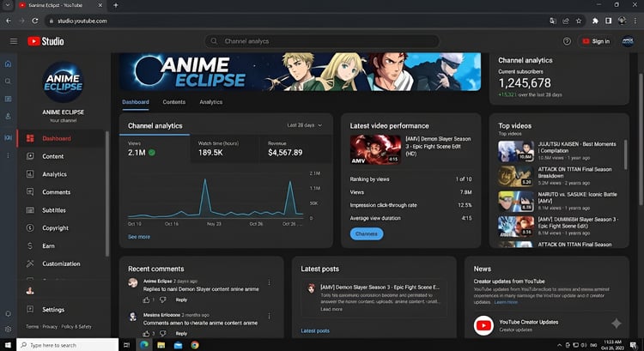Open the JUJUTSU KAISEN Best Moments thumbnail
The image size is (644, 351).
click(516, 151)
